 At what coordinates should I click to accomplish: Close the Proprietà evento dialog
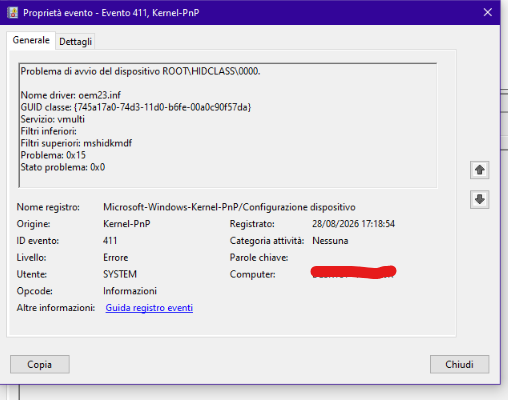click(488, 12)
